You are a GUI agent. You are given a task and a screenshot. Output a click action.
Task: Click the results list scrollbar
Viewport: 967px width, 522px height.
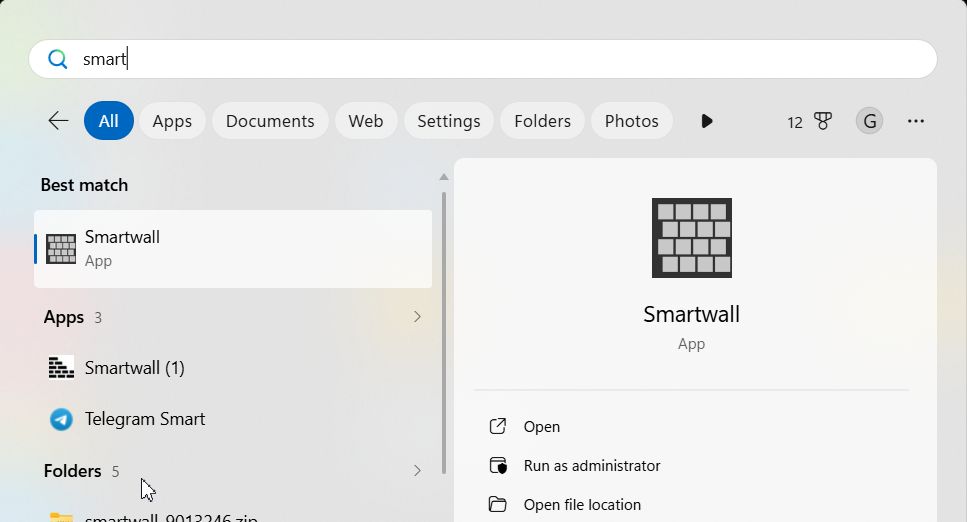(x=443, y=333)
